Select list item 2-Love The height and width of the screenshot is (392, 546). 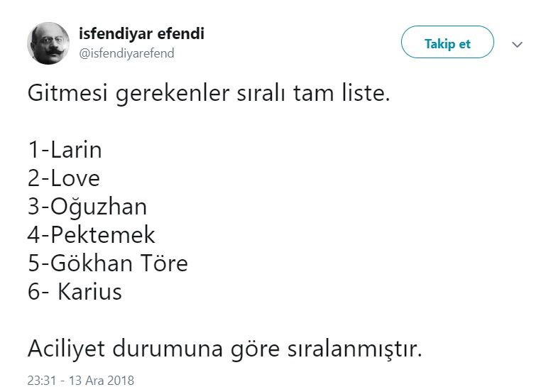(64, 178)
